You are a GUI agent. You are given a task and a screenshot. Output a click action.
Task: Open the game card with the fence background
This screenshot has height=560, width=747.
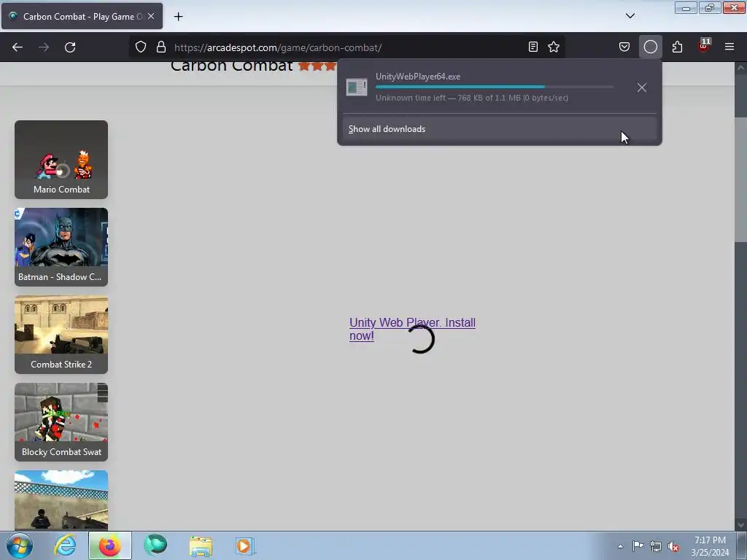pos(61,500)
